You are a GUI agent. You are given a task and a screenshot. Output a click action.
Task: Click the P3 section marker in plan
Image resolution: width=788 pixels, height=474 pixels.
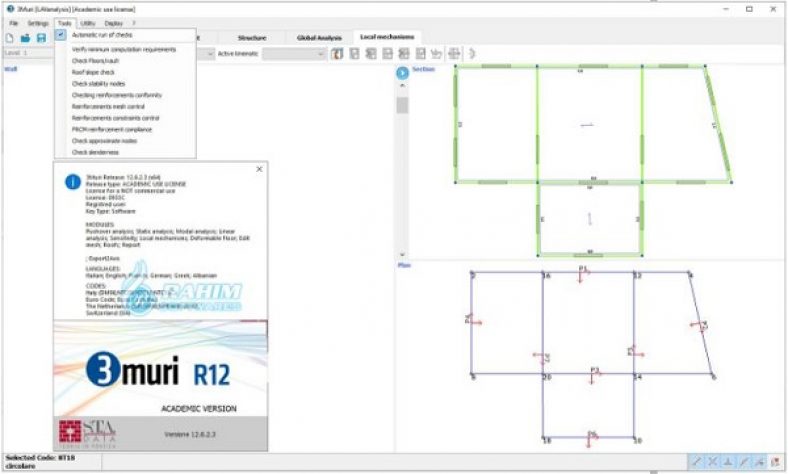click(595, 375)
